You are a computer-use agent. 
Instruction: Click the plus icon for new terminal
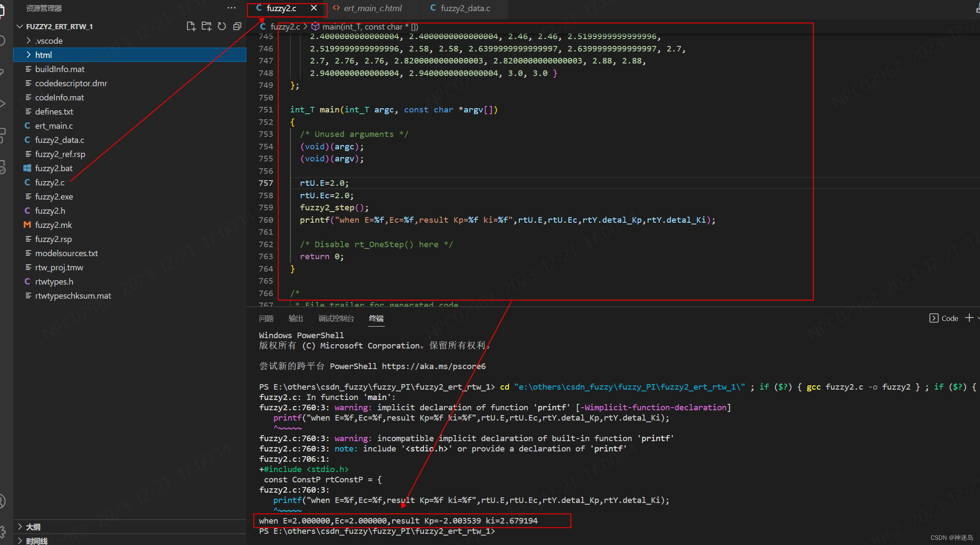coord(968,318)
